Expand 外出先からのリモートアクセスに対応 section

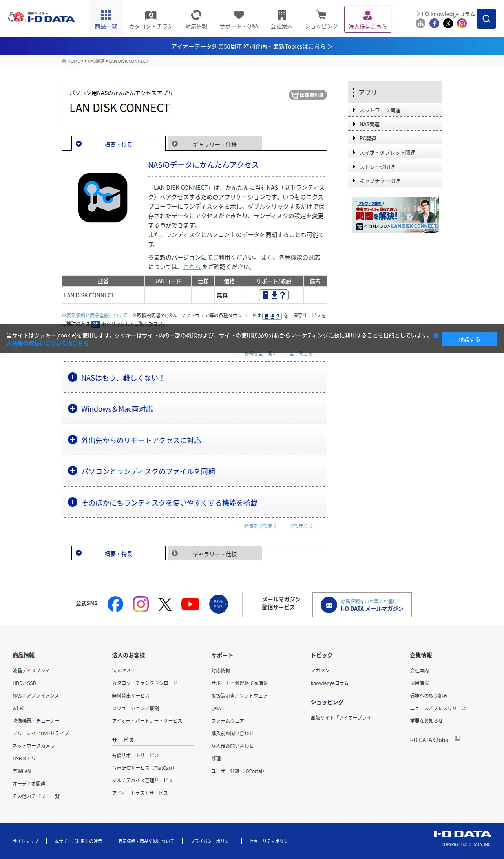coord(194,440)
